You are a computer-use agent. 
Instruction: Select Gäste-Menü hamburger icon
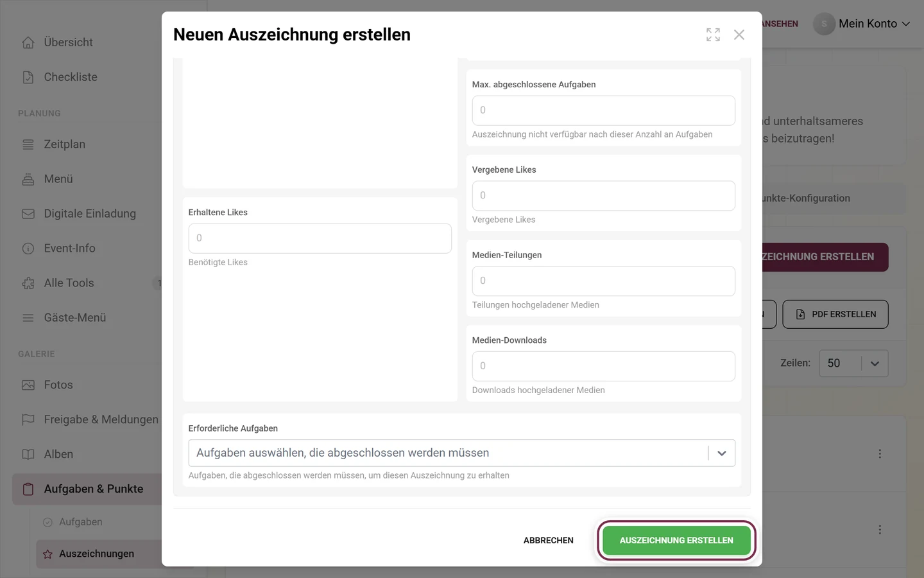[x=28, y=318]
